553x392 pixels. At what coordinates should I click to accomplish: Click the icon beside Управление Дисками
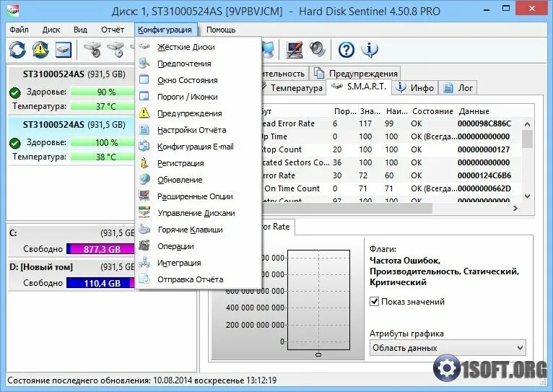144,212
